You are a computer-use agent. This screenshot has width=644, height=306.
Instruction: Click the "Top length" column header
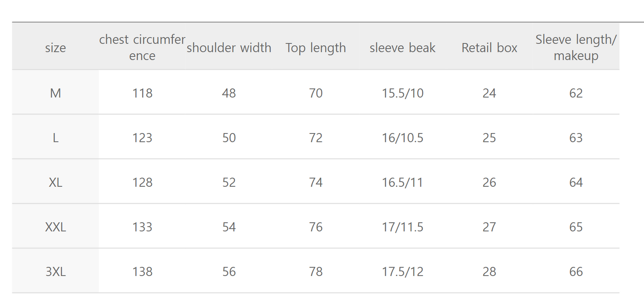point(316,48)
